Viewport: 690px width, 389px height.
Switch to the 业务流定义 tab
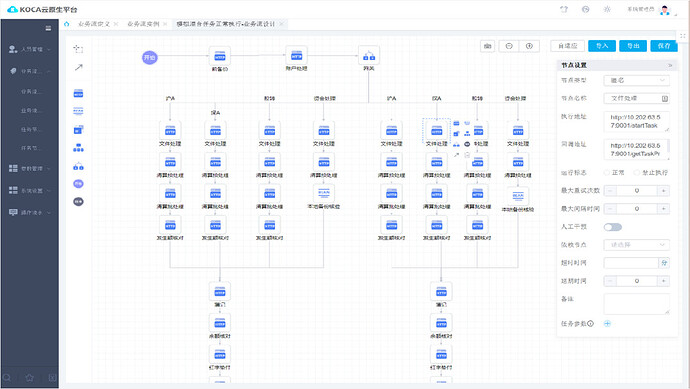click(94, 24)
